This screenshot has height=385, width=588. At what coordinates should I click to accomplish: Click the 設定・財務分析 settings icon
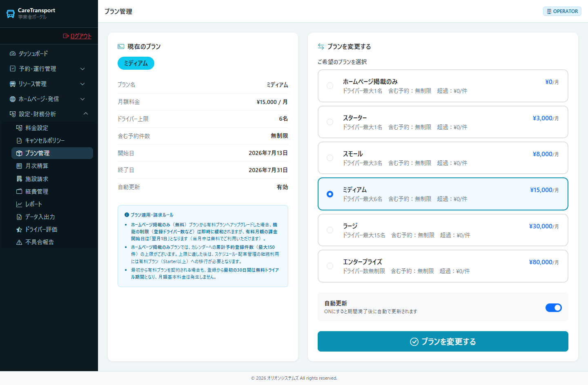(x=13, y=114)
